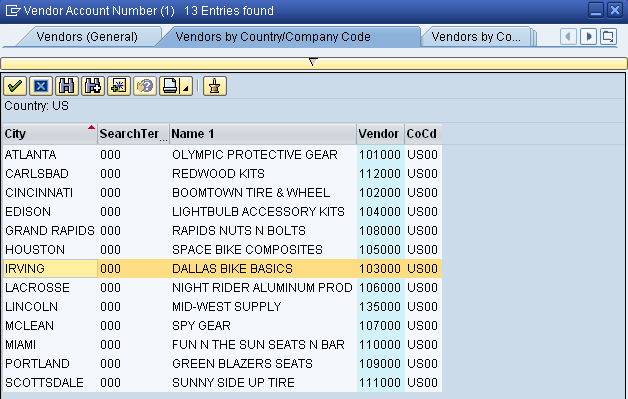Click the highlighted IRVING cell
628x399 pixels.
50,268
